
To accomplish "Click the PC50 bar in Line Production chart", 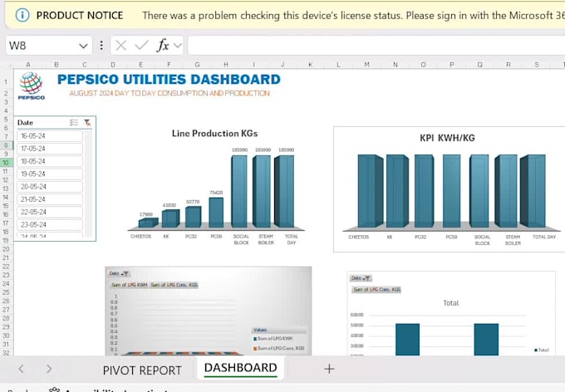I will (x=216, y=213).
